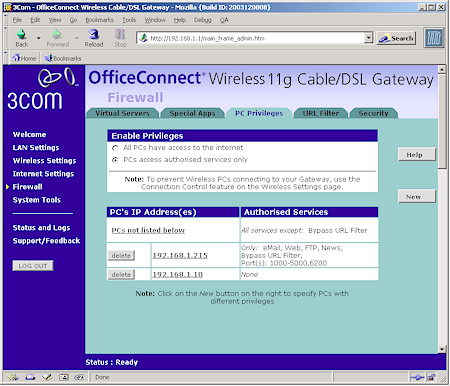Select 'All PCs have access to the internet'
450x386 pixels.
[115, 148]
